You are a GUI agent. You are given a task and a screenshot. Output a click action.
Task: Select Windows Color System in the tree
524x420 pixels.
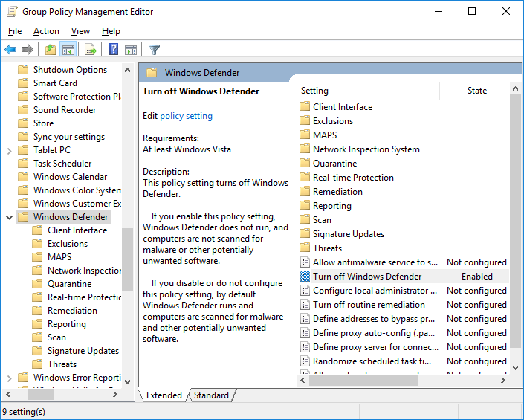[x=77, y=190]
